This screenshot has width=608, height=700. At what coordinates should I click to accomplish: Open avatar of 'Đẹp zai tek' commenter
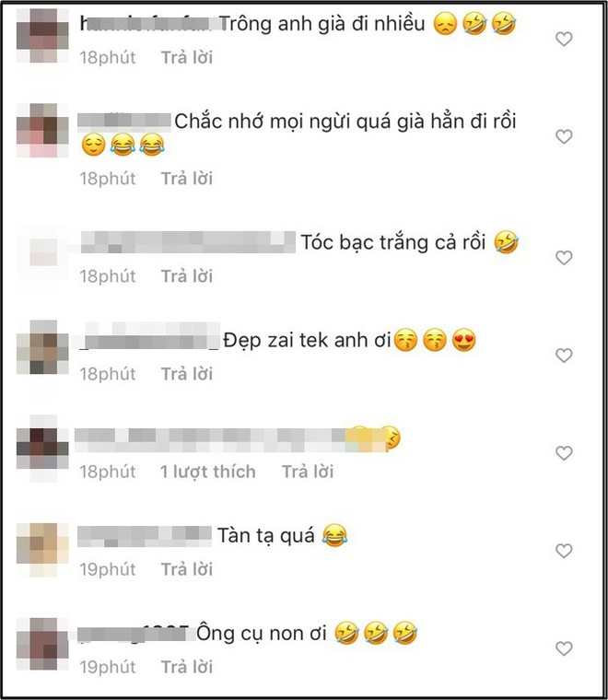tap(43, 347)
